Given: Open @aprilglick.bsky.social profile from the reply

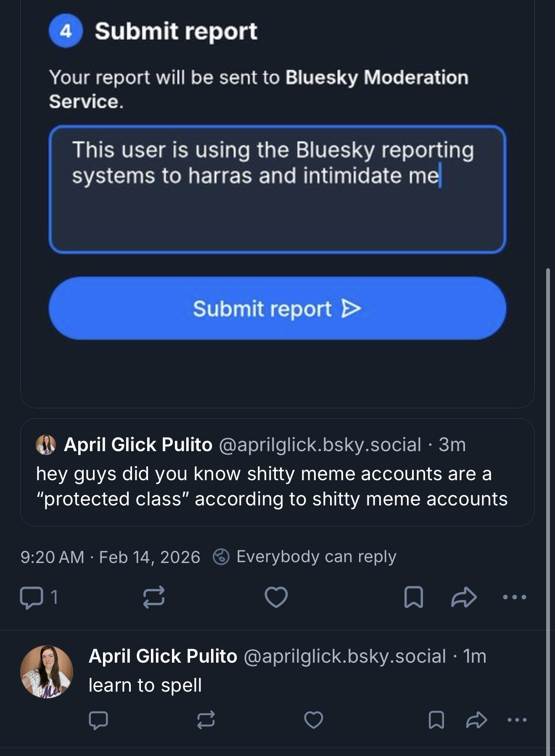Looking at the screenshot, I should 344,656.
